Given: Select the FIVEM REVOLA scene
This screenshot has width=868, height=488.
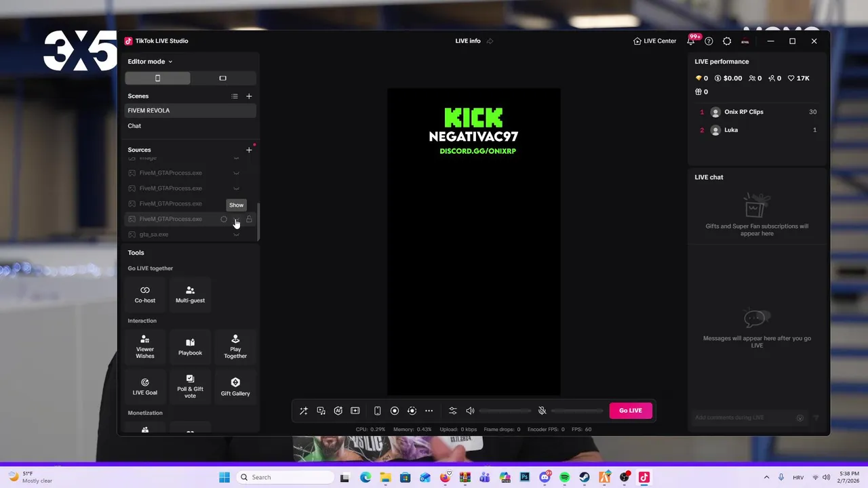Looking at the screenshot, I should 191,110.
